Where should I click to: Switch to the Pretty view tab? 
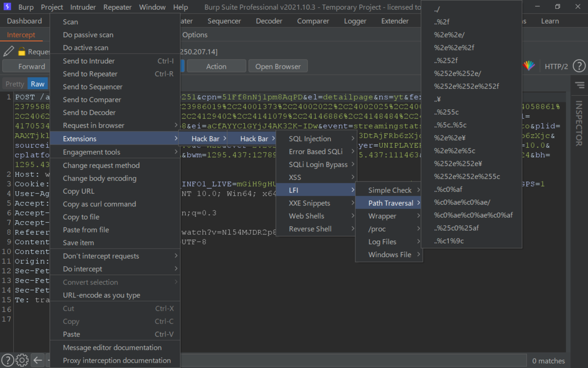coord(15,84)
